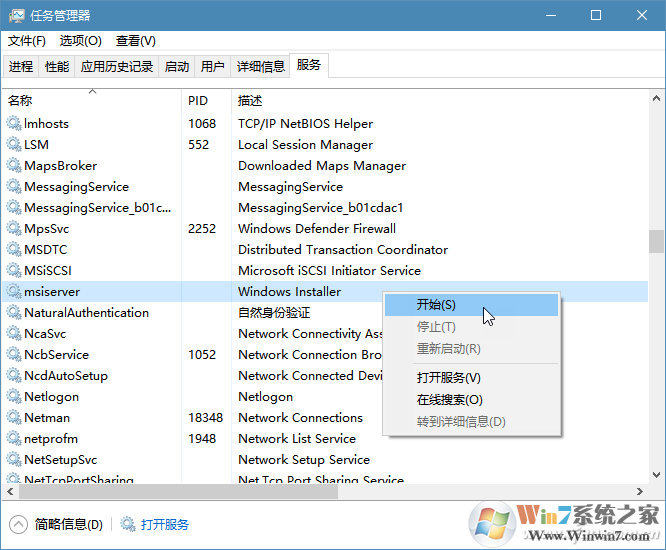Select 打开服务(V) in the context menu
This screenshot has height=550, width=666.
pyautogui.click(x=448, y=378)
